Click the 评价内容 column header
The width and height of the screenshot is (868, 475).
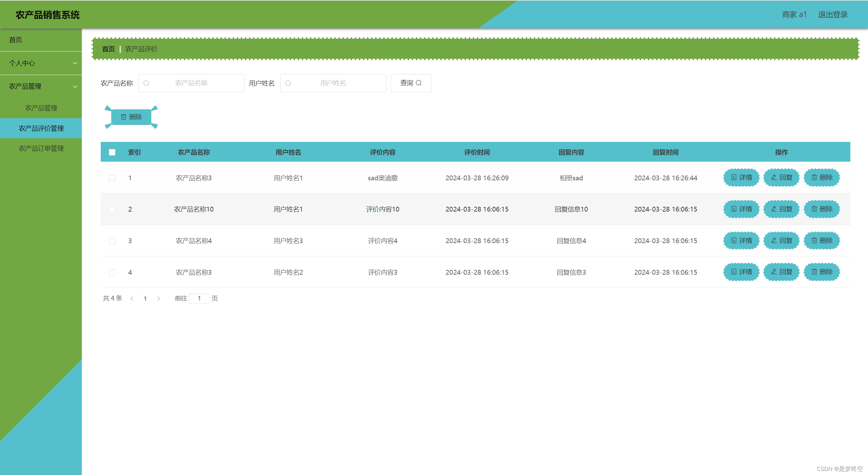pos(383,152)
